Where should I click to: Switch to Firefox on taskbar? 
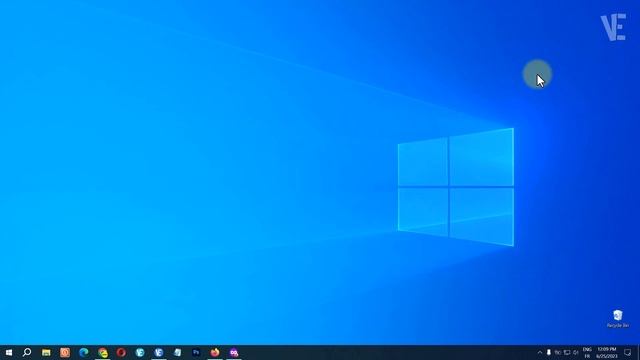pyautogui.click(x=215, y=352)
